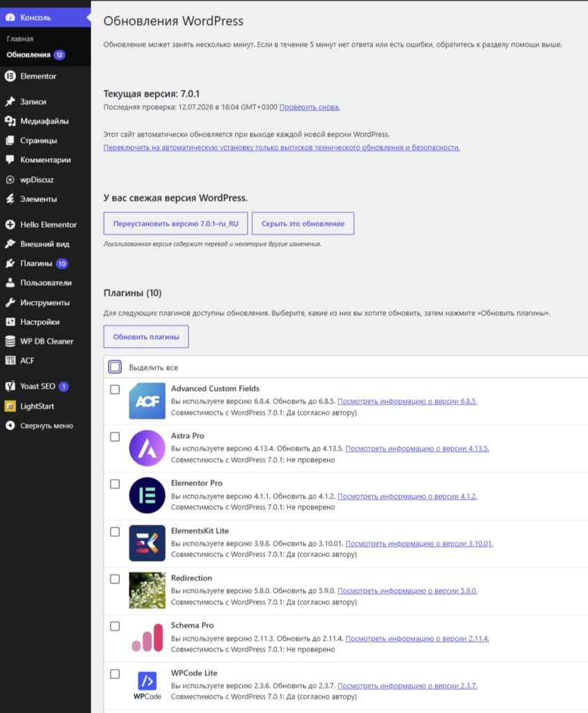View version 6.8.5 info link

[407, 401]
